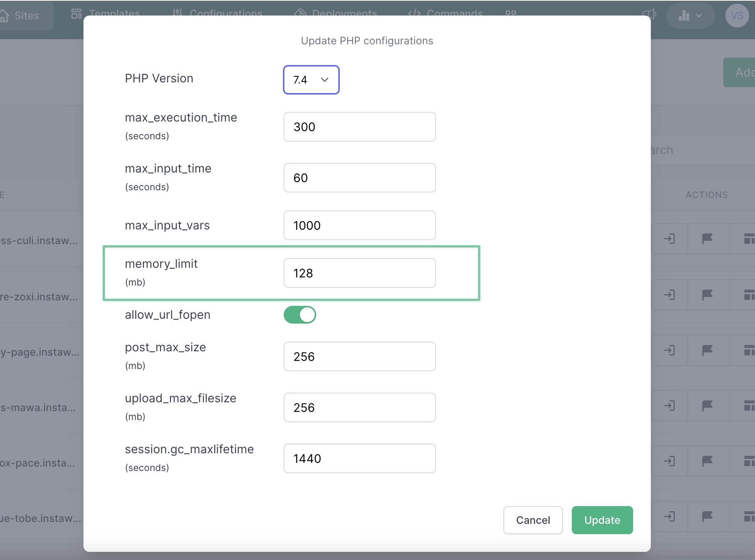Viewport: 755px width, 560px height.
Task: Click the flag icon in re-zoxi row
Action: tap(707, 295)
